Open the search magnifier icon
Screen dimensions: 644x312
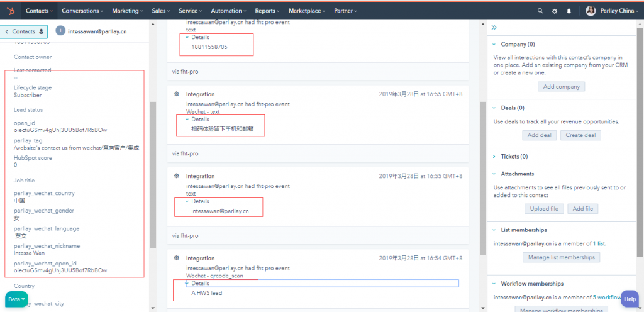[540, 11]
